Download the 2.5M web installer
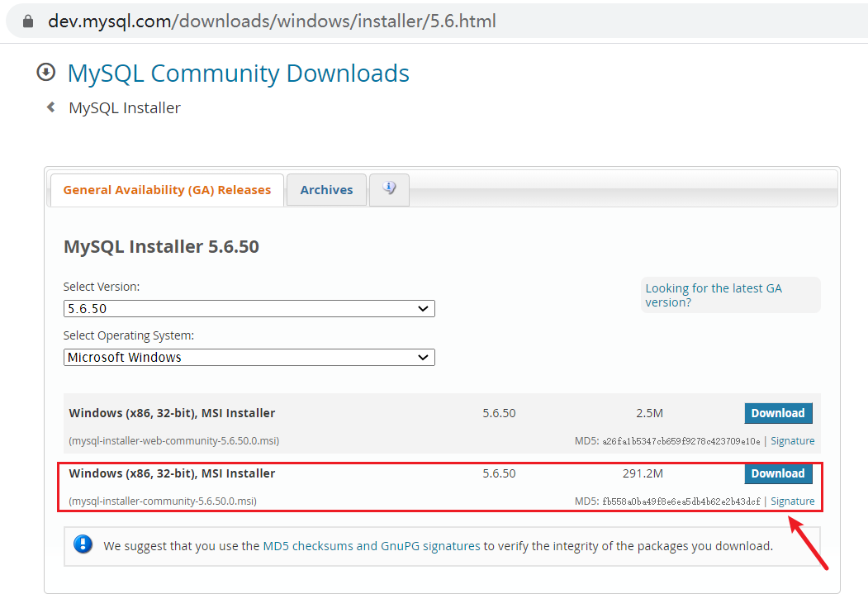The width and height of the screenshot is (868, 594). (778, 413)
